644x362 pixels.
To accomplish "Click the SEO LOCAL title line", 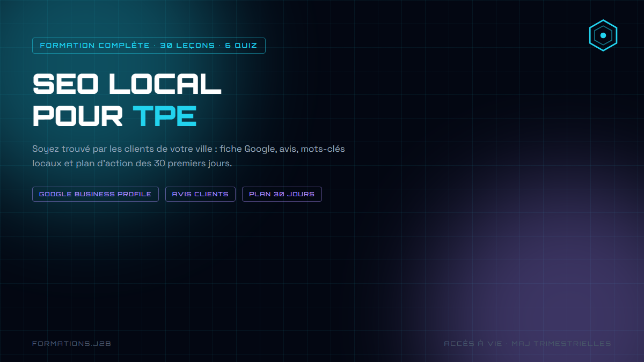I will pos(127,84).
